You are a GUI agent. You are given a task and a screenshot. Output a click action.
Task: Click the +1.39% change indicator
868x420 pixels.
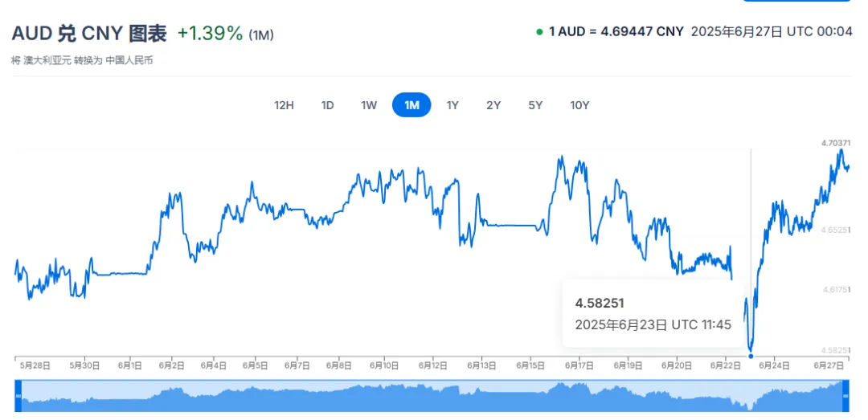click(210, 34)
